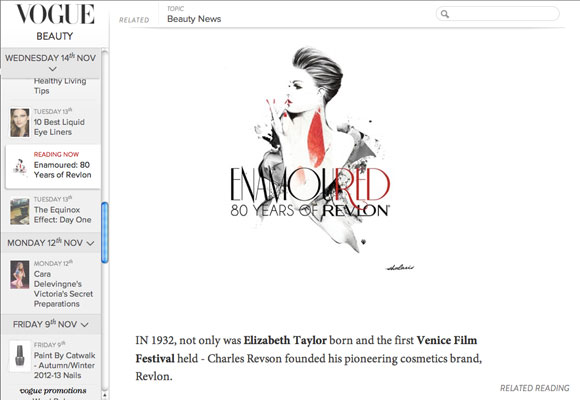Click the Vogue Promotions label
The width and height of the screenshot is (580, 400).
point(53,391)
